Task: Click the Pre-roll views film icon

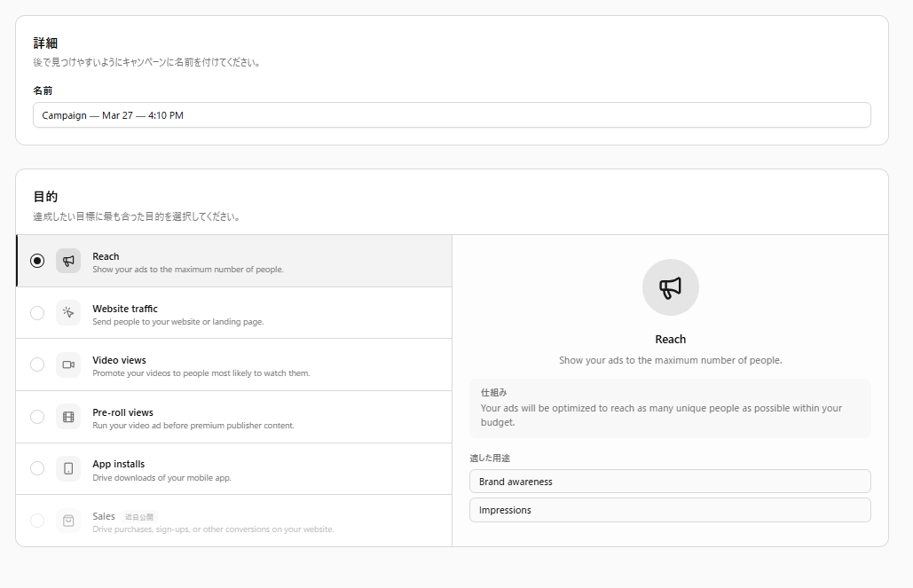Action: (x=68, y=417)
